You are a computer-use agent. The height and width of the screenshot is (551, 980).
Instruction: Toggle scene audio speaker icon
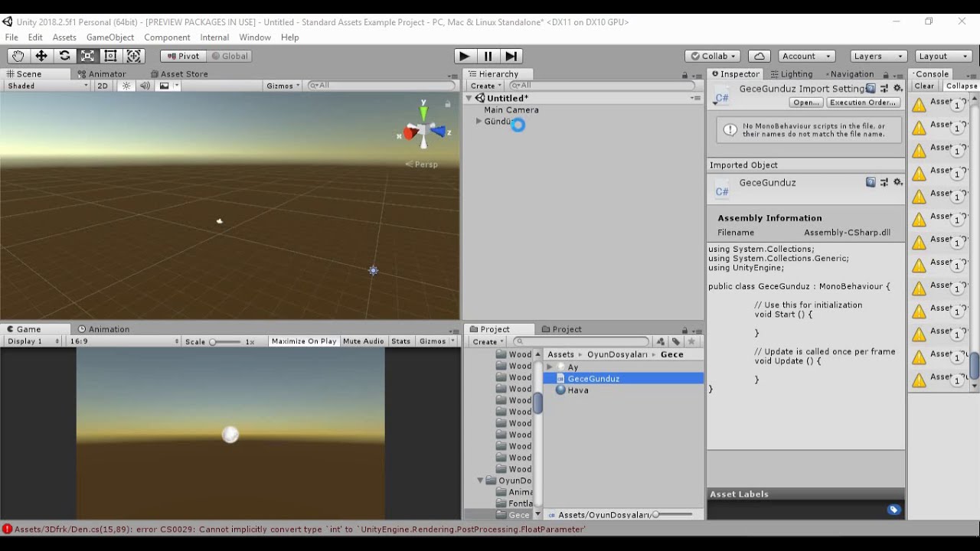coord(145,86)
